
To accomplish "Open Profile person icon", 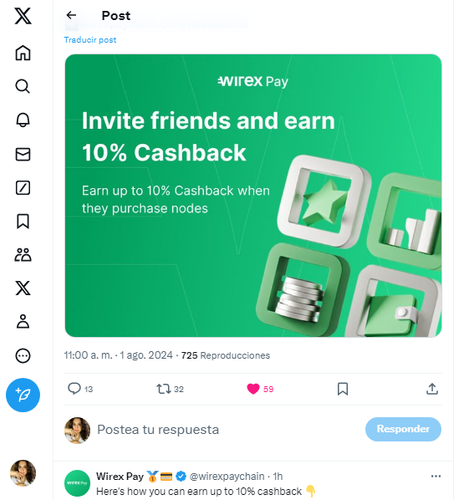I will pos(23,322).
